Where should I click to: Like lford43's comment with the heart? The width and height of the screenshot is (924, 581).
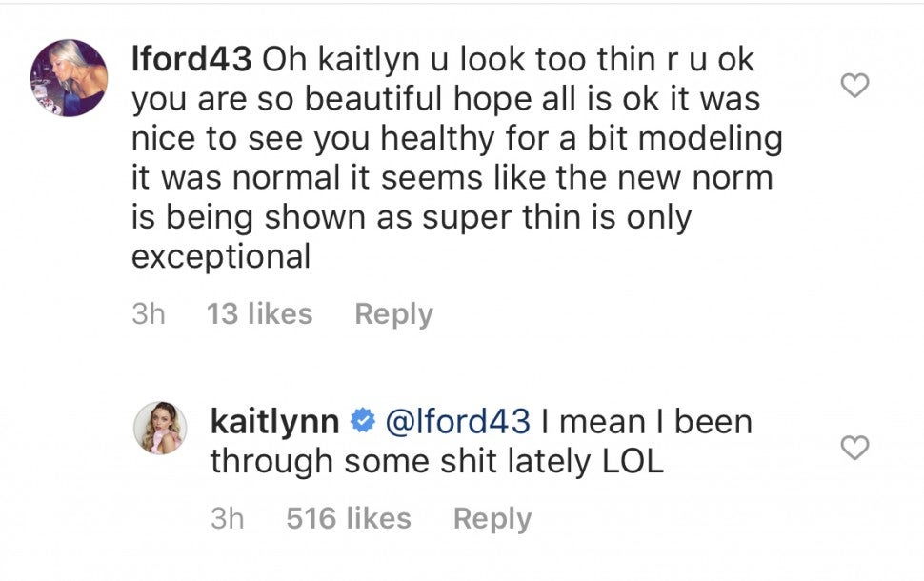(x=855, y=87)
